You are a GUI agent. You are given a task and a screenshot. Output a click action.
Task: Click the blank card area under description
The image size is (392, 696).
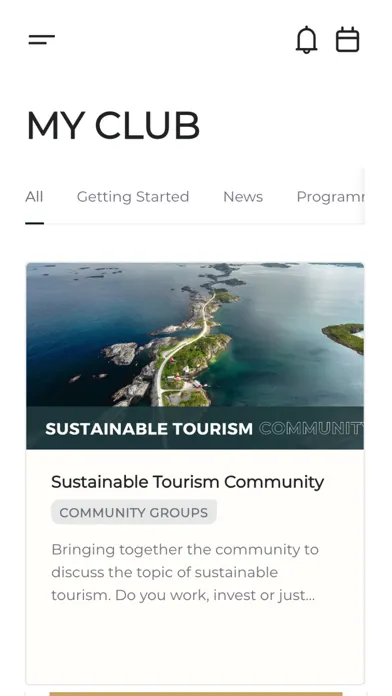click(x=195, y=644)
